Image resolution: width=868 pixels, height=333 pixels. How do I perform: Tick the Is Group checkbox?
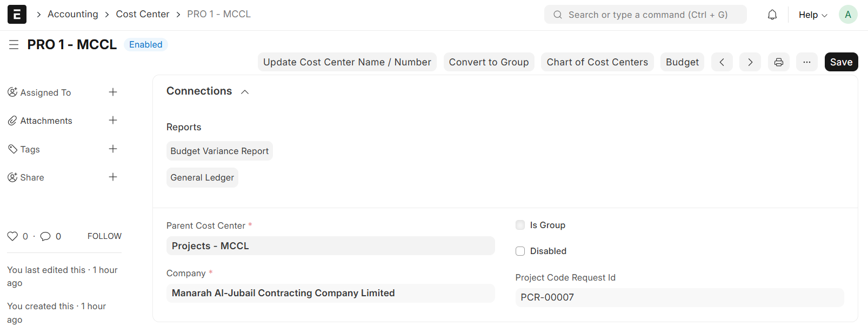[520, 225]
